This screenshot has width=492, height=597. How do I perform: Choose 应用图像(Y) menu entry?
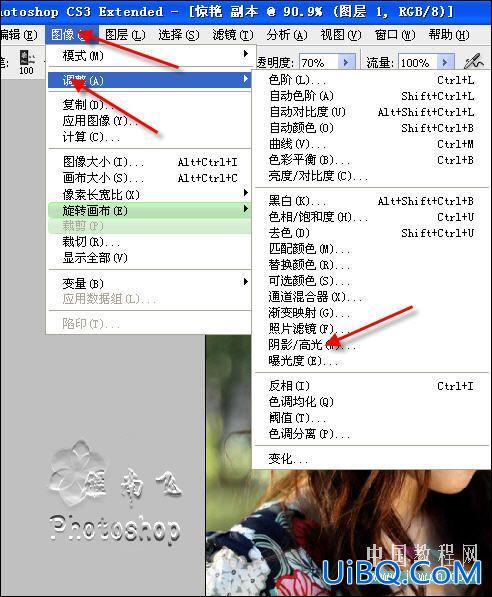pyautogui.click(x=149, y=121)
